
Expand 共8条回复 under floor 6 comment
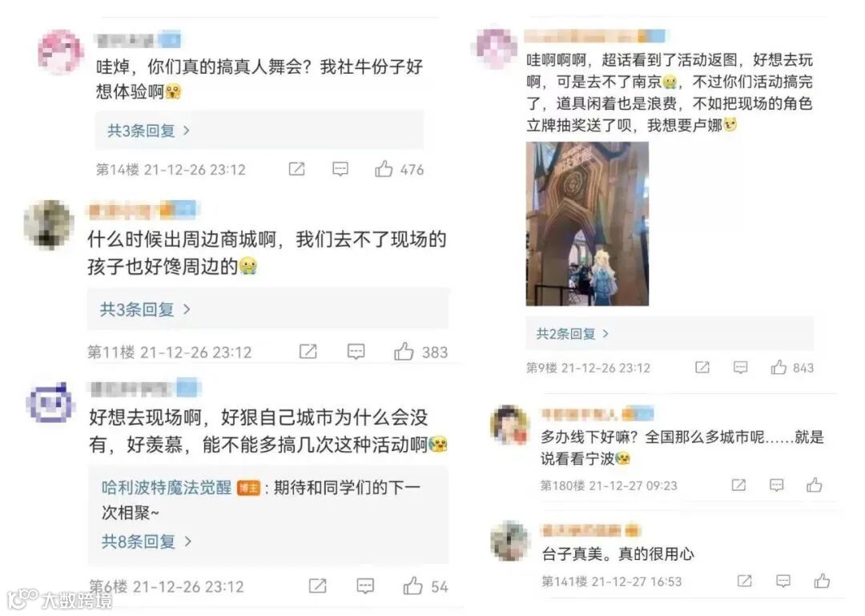(x=147, y=541)
